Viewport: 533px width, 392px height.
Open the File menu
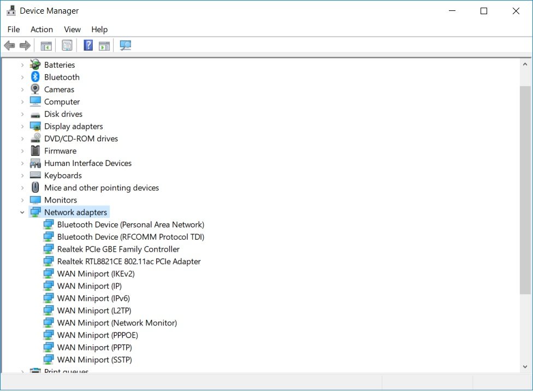[14, 29]
